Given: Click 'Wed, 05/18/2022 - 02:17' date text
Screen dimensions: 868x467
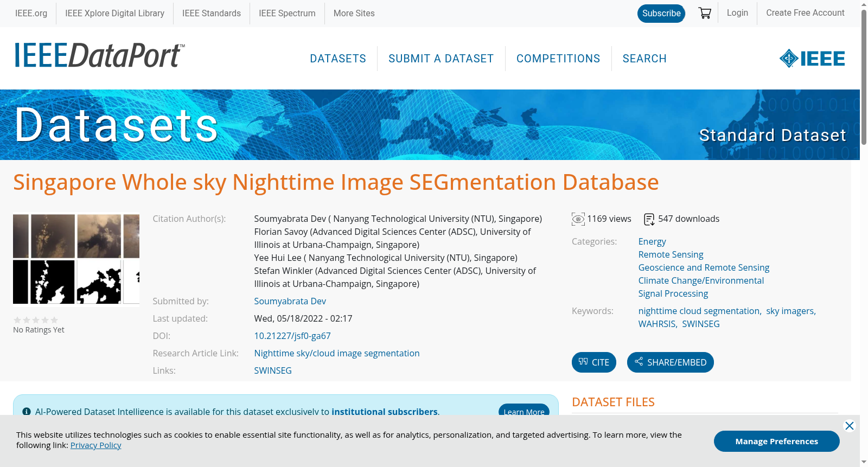Looking at the screenshot, I should [x=303, y=318].
